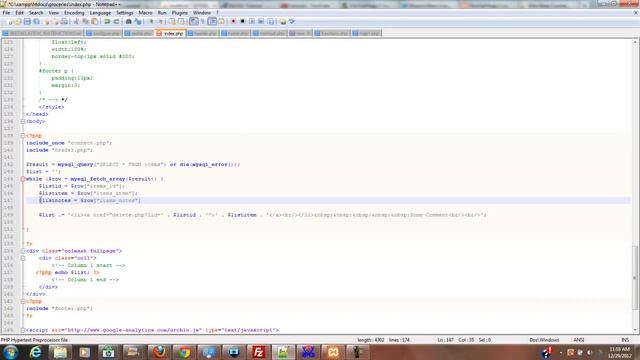Open the Encoding menu
The height and width of the screenshot is (360, 640).
pyautogui.click(x=74, y=13)
